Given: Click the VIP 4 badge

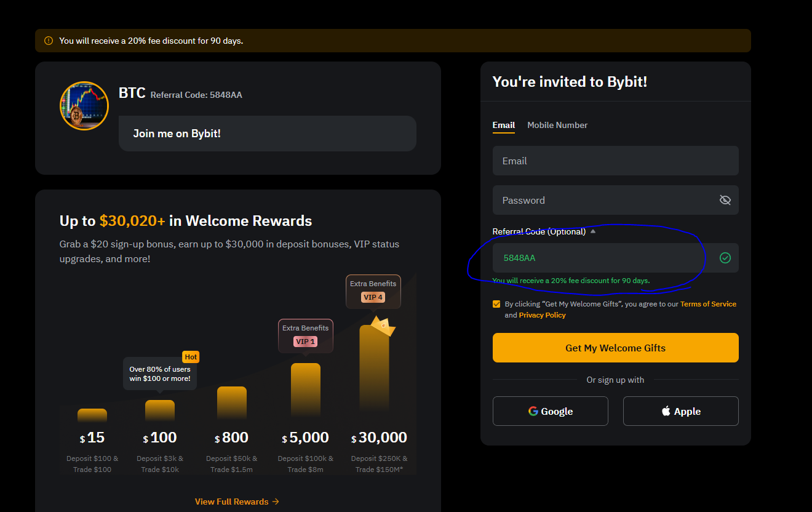Looking at the screenshot, I should [x=373, y=297].
